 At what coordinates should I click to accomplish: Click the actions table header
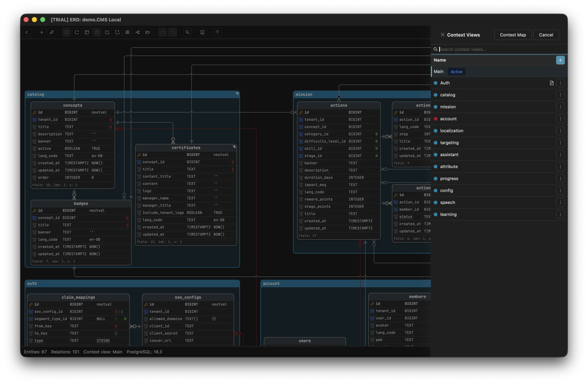[x=339, y=105]
